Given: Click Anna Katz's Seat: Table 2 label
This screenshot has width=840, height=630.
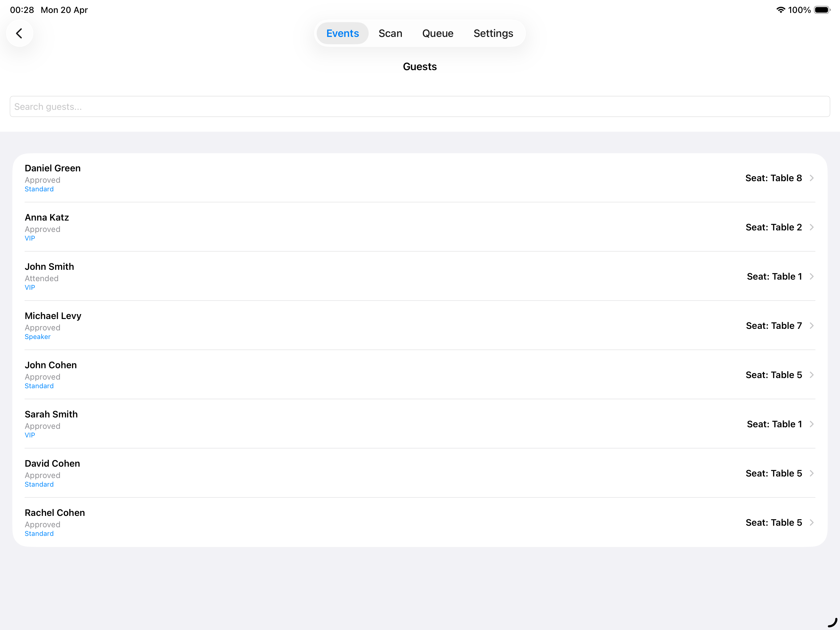Looking at the screenshot, I should 774,227.
